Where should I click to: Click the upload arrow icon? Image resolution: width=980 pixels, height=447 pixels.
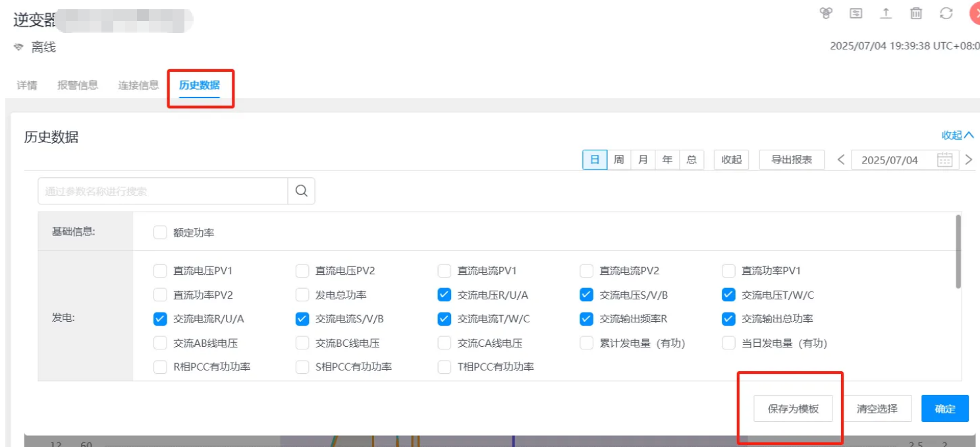[886, 13]
